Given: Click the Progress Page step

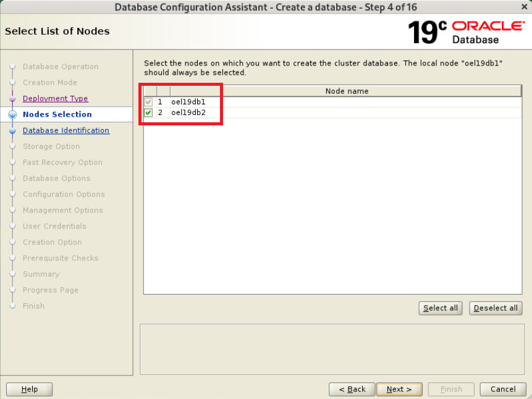Looking at the screenshot, I should [51, 290].
